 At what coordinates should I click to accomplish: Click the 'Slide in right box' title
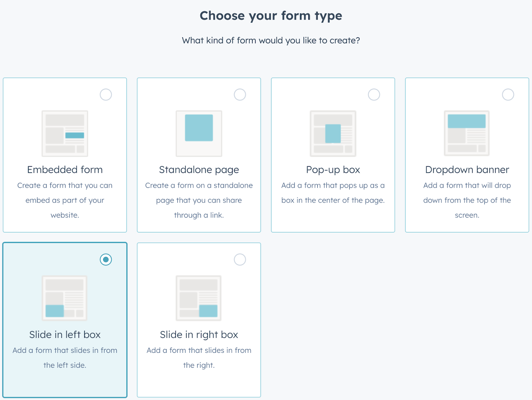(x=199, y=335)
